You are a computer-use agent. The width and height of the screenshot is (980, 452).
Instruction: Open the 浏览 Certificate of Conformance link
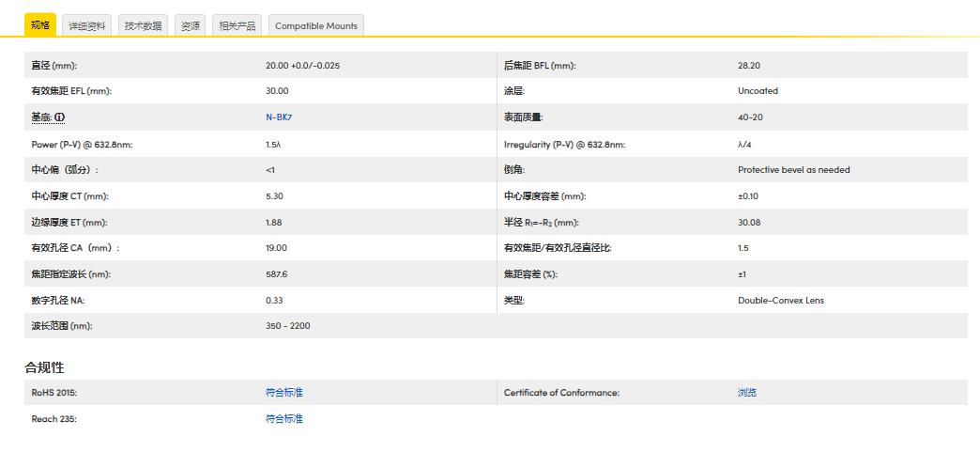tap(747, 393)
